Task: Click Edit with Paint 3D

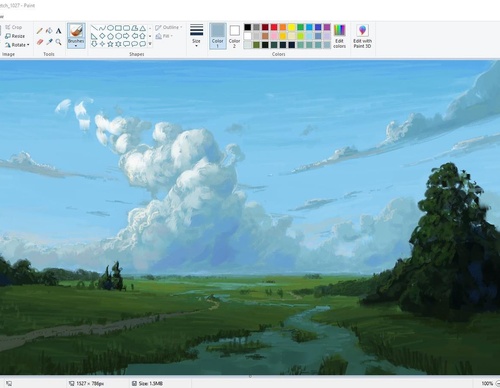Action: point(362,36)
